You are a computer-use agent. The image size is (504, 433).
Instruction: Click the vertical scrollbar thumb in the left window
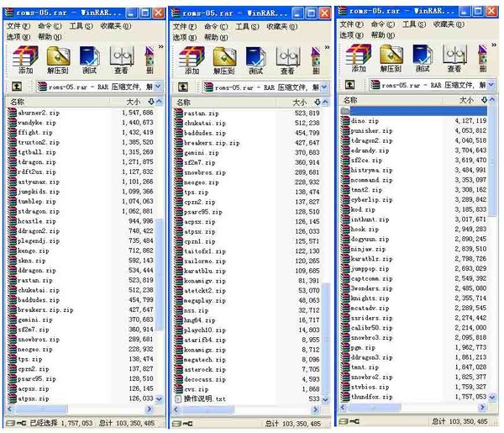(159, 274)
